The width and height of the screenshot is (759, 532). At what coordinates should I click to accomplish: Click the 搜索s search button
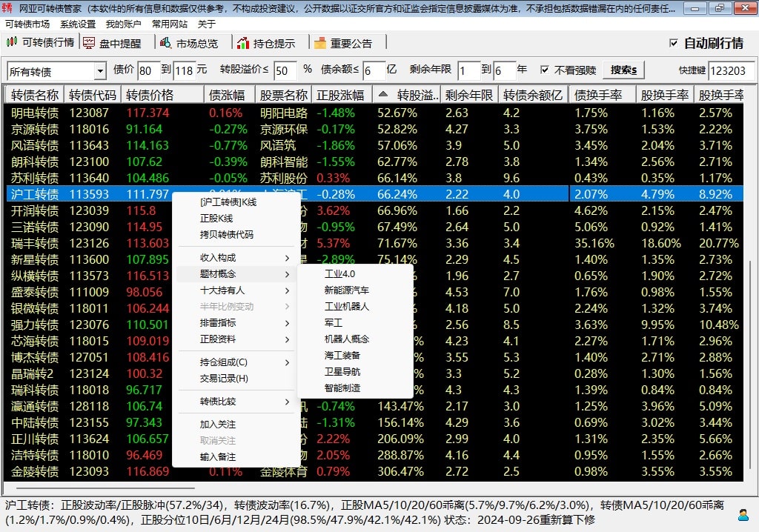pyautogui.click(x=623, y=70)
